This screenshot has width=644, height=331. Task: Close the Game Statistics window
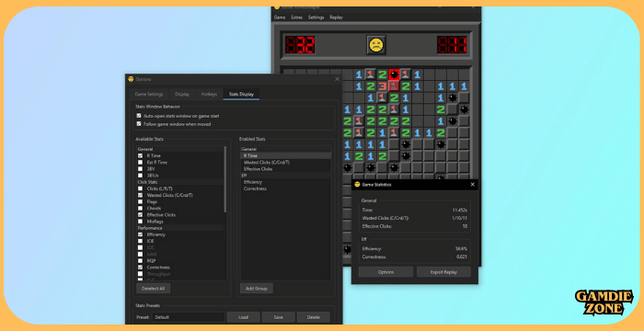(472, 185)
